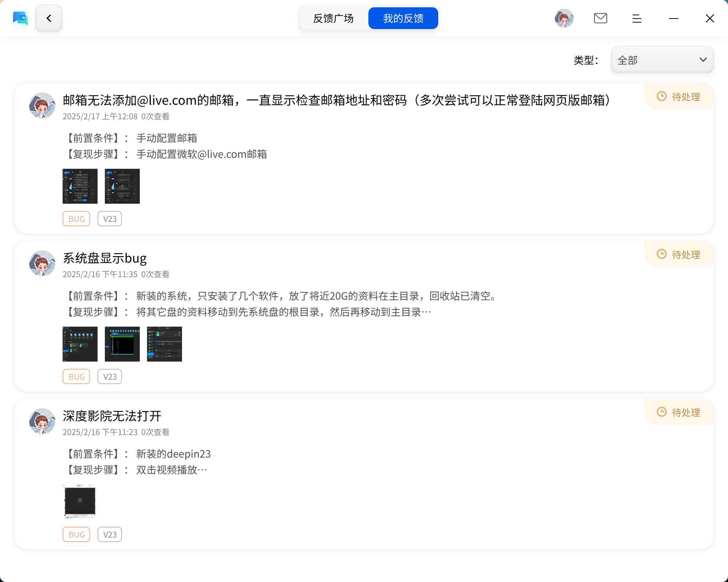
Task: Click the user avatar in the title bar
Action: pyautogui.click(x=564, y=18)
